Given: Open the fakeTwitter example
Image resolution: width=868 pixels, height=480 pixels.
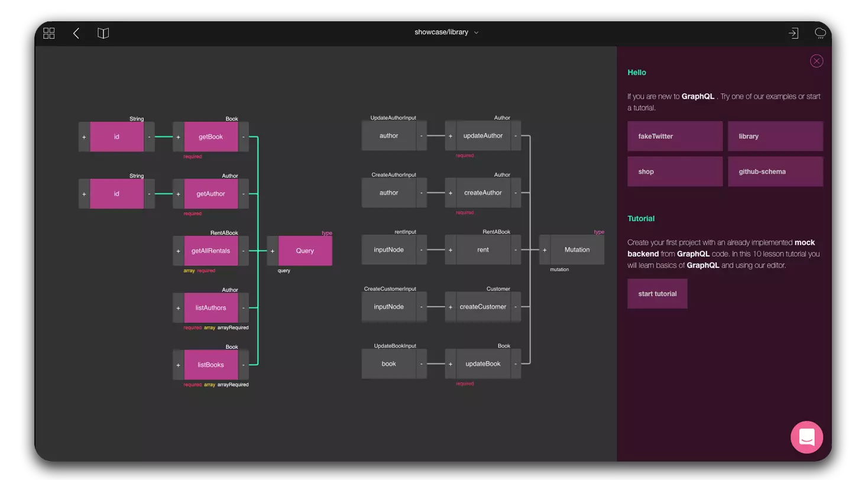Looking at the screenshot, I should click(x=675, y=137).
